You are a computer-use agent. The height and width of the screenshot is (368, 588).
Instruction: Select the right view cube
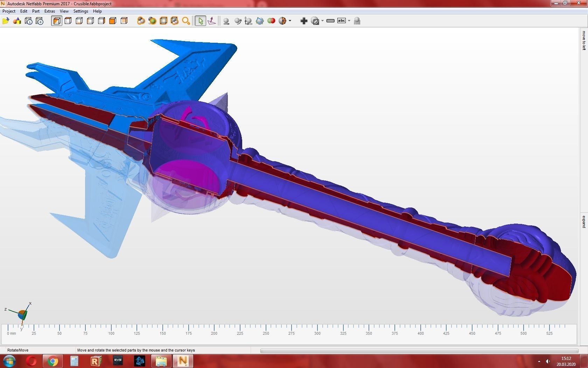coord(101,21)
